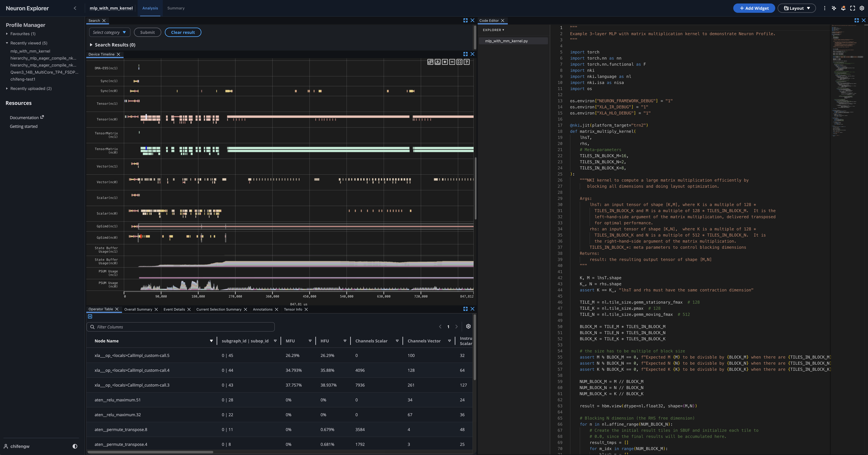Open the MFU column filter arrow
Viewport: 868px width, 455px height.
point(310,341)
